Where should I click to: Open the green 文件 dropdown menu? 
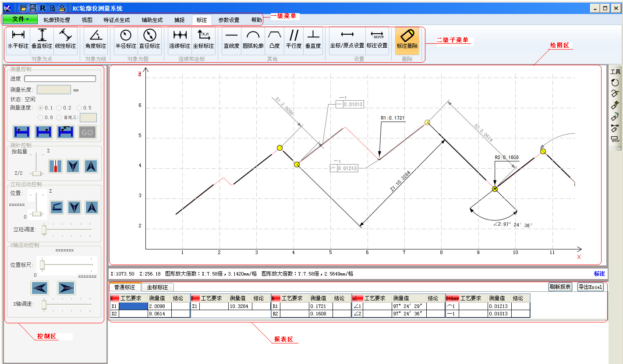(x=21, y=19)
